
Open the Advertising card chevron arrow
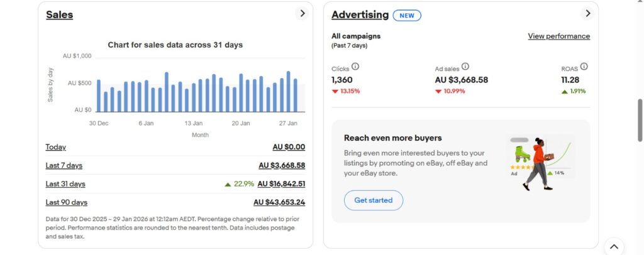pos(587,13)
